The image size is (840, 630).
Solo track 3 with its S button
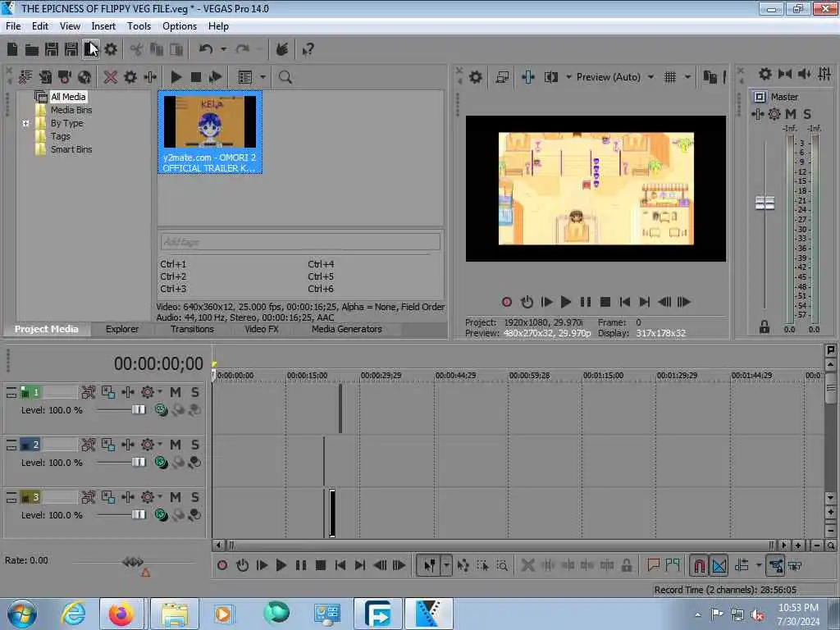point(195,497)
